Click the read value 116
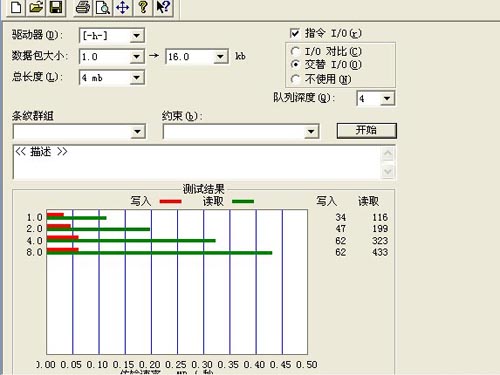Viewport: 500px width, 375px height. pos(380,218)
